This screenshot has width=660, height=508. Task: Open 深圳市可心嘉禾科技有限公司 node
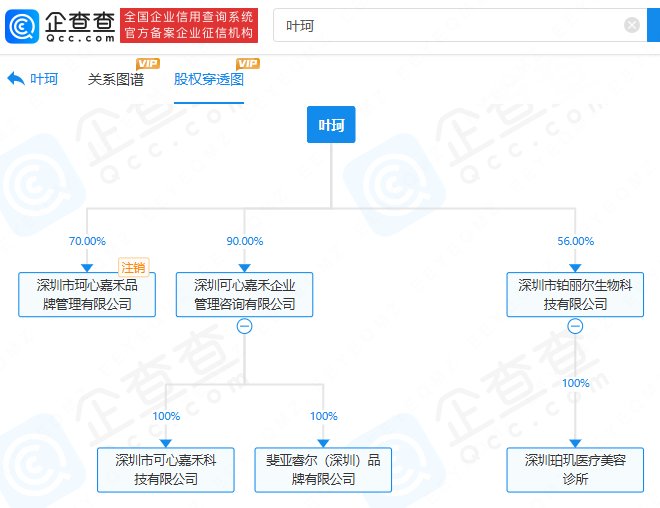coord(166,470)
